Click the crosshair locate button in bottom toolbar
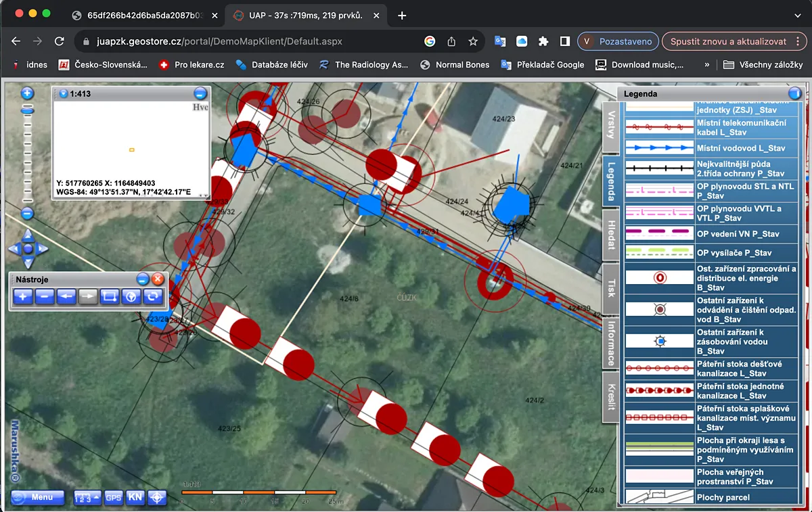This screenshot has height=512, width=812. (157, 498)
